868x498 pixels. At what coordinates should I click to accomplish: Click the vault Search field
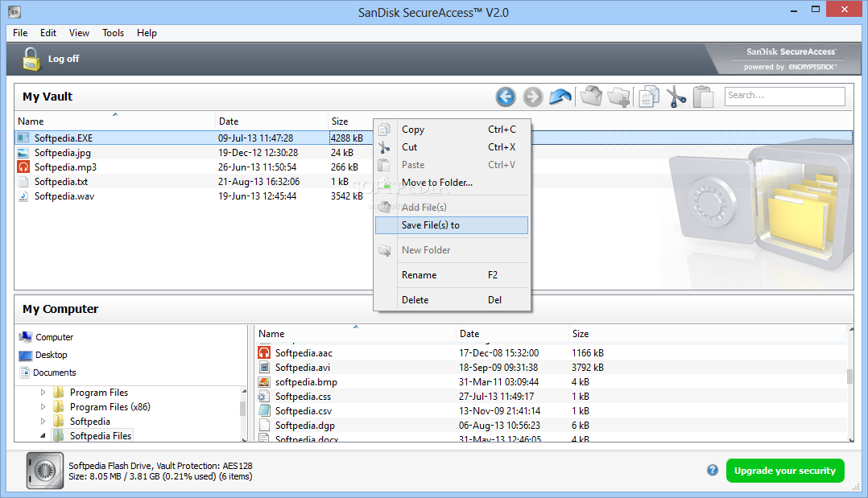785,96
